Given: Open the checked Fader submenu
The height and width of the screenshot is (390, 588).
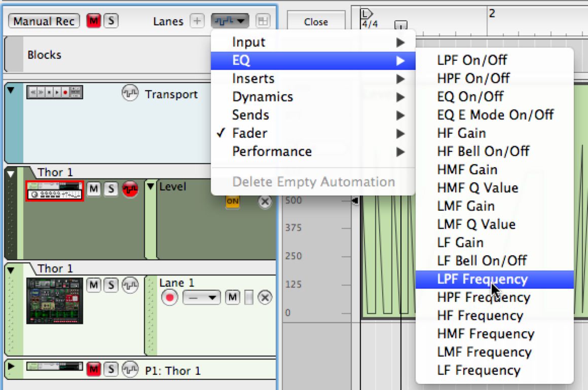Looking at the screenshot, I should pyautogui.click(x=313, y=133).
